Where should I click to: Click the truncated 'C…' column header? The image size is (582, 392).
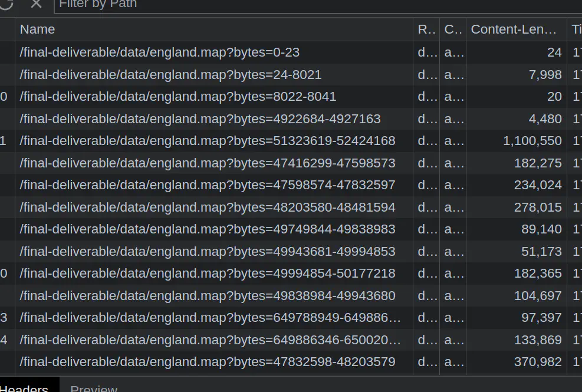pos(453,29)
